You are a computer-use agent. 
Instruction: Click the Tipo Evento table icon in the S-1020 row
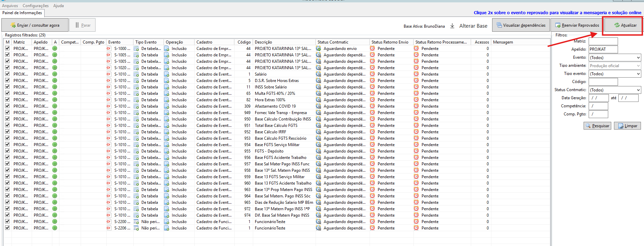coord(136,68)
